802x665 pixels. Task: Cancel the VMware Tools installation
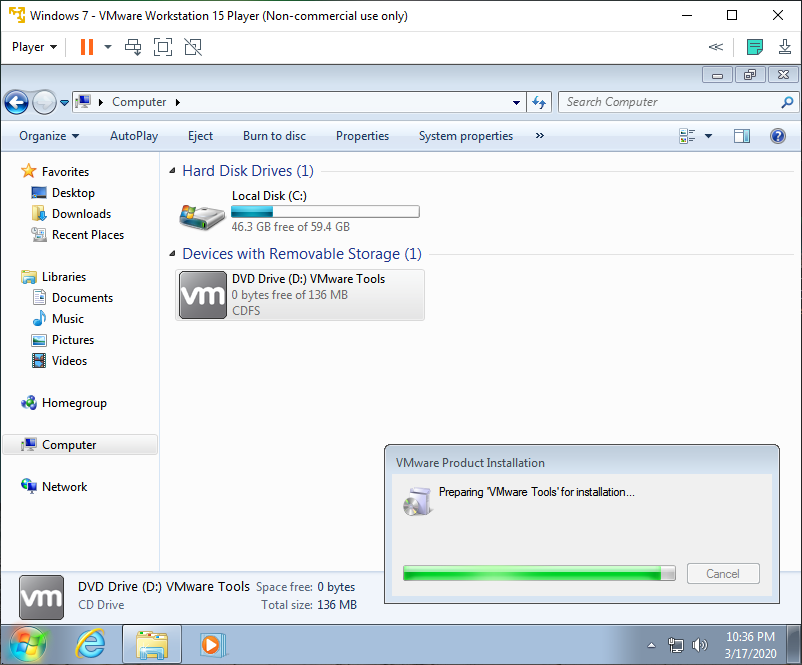(723, 573)
